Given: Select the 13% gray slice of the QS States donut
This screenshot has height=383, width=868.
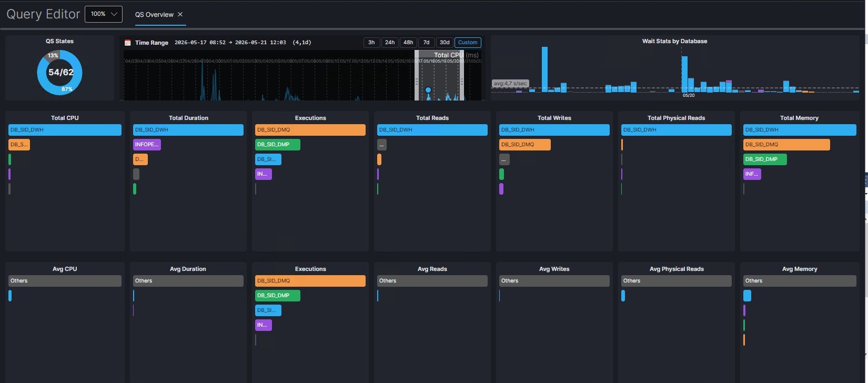Looking at the screenshot, I should pyautogui.click(x=53, y=55).
